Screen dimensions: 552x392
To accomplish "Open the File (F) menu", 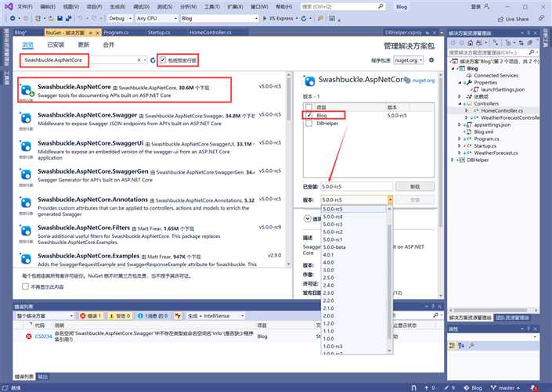I will 24,6.
